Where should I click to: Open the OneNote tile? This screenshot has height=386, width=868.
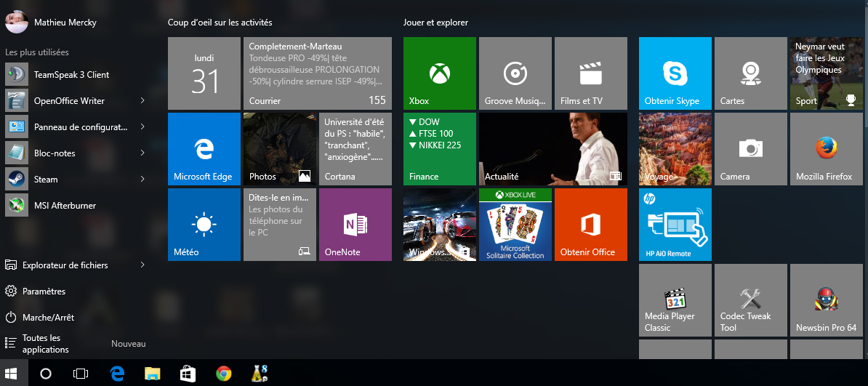[355, 225]
